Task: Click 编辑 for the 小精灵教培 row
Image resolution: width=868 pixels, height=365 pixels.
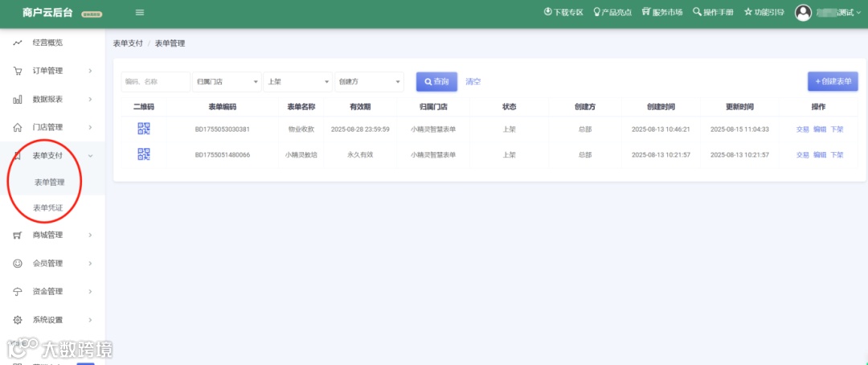Action: tap(820, 155)
